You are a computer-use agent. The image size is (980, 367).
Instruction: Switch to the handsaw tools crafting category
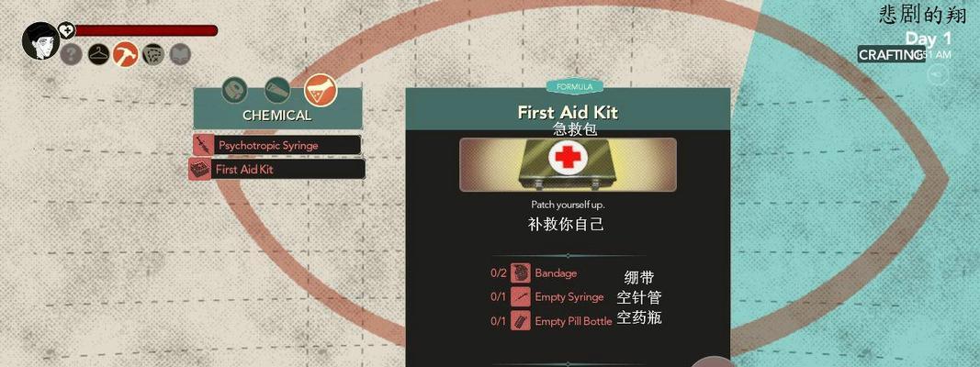tap(276, 91)
